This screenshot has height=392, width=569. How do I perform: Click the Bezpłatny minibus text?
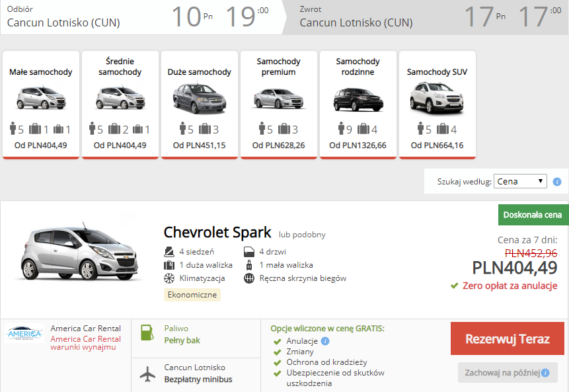coord(198,379)
